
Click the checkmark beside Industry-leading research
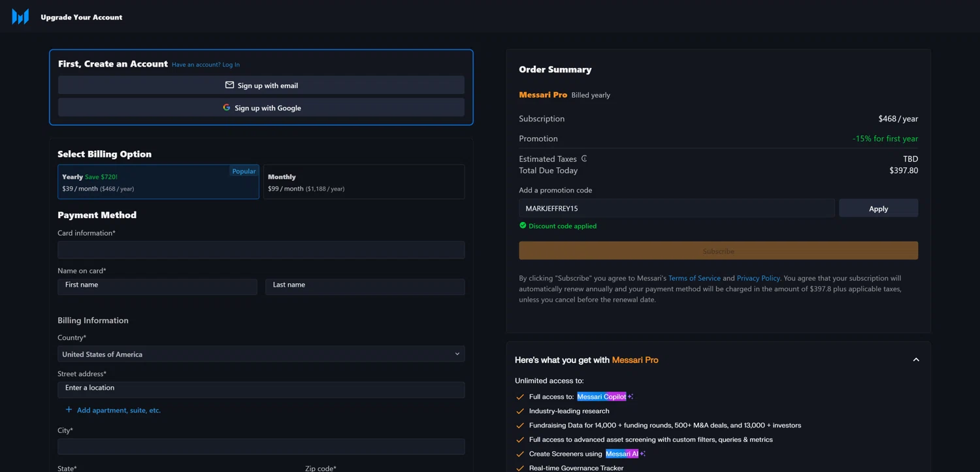[x=520, y=411]
